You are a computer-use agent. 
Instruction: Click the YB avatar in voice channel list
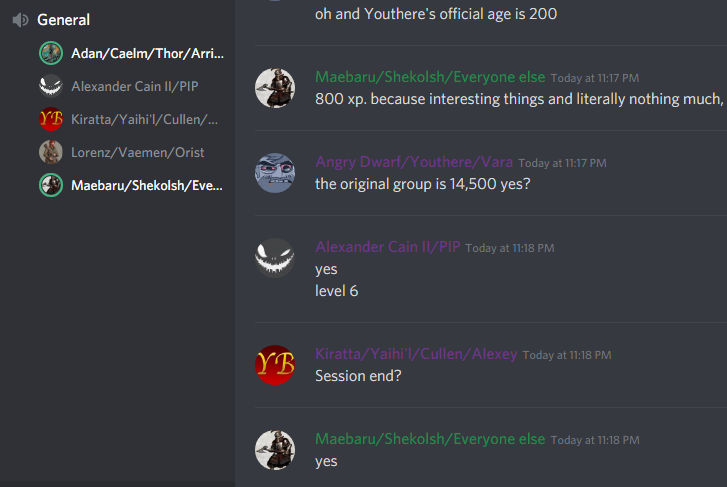(x=51, y=119)
